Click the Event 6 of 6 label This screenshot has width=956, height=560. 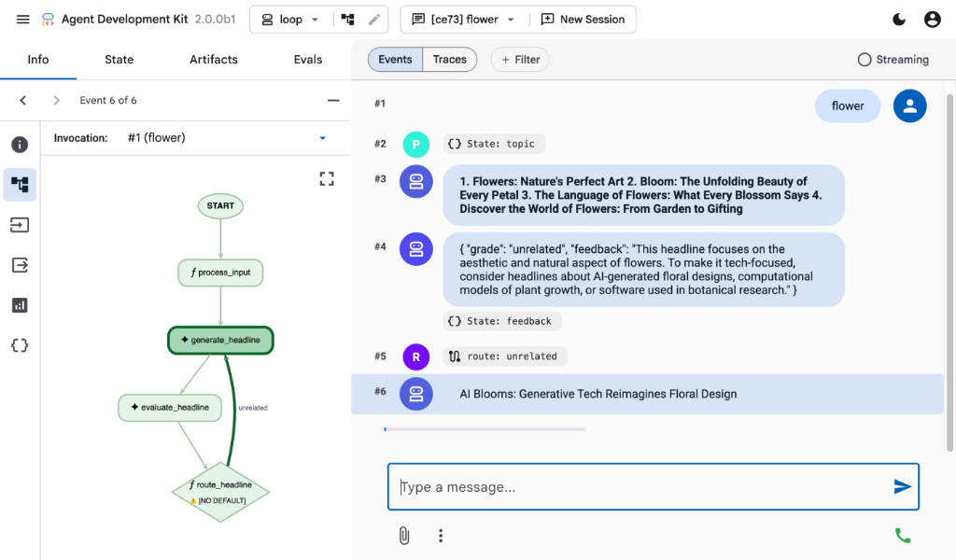coord(108,101)
